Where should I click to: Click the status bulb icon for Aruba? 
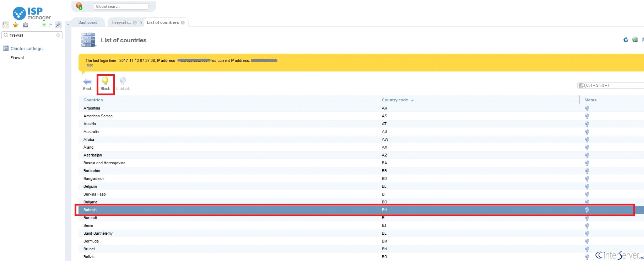point(587,140)
